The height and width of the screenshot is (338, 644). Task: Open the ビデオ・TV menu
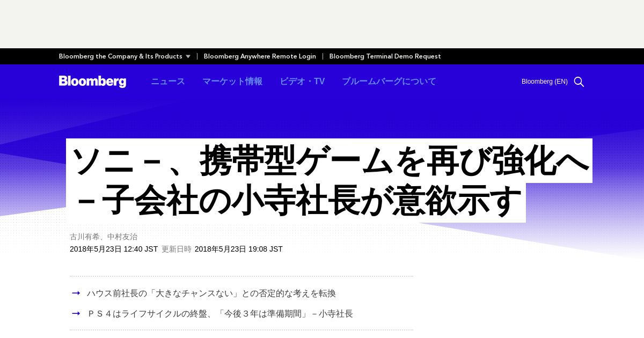[302, 82]
